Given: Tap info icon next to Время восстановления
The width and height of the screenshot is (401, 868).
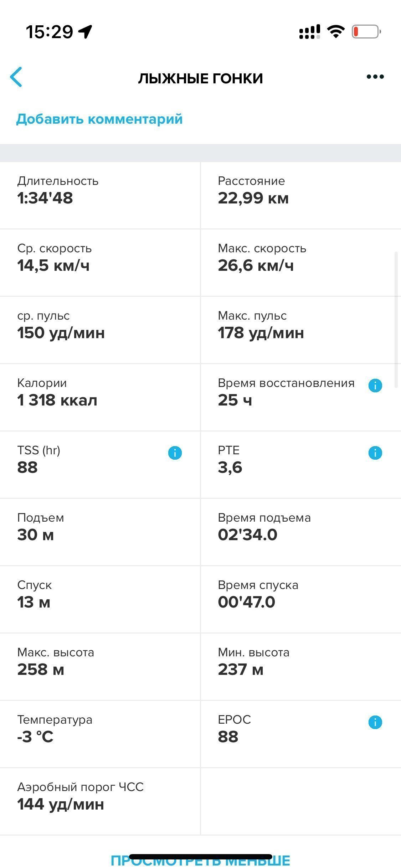Looking at the screenshot, I should [x=375, y=385].
